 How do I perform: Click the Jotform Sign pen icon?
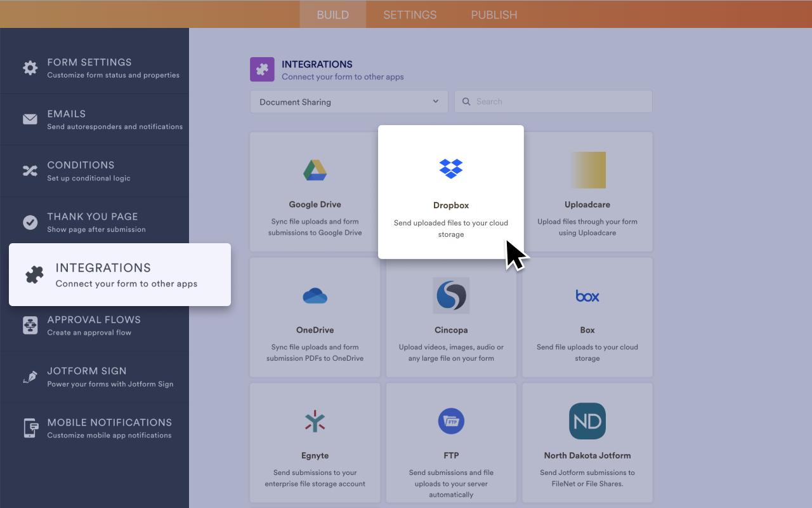click(30, 376)
